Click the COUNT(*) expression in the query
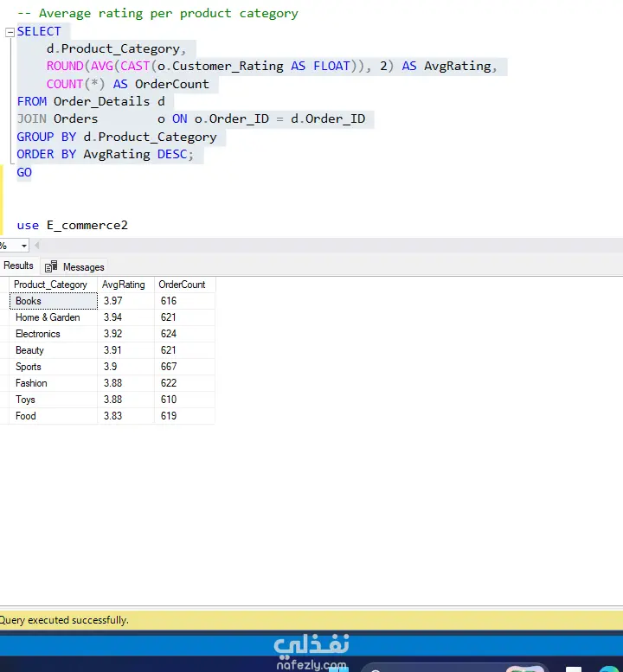623x672 pixels. [x=75, y=84]
